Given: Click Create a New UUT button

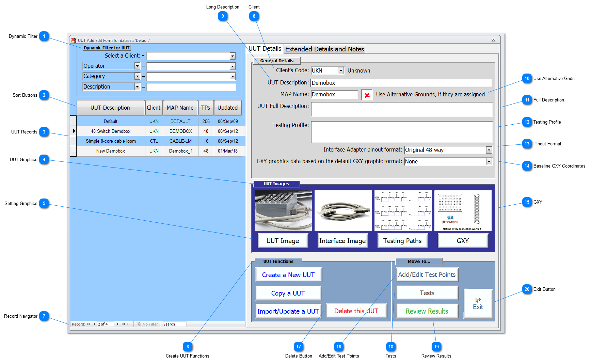Looking at the screenshot, I should tap(288, 275).
